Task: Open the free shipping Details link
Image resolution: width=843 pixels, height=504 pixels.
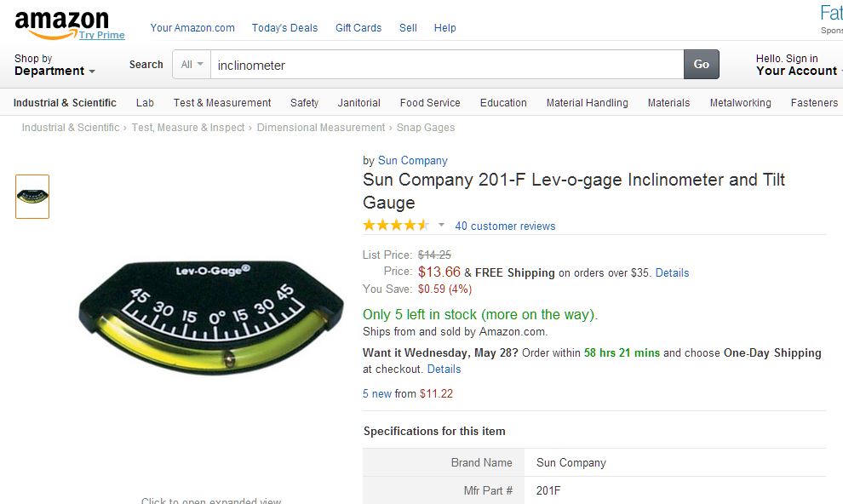Action: [x=672, y=272]
